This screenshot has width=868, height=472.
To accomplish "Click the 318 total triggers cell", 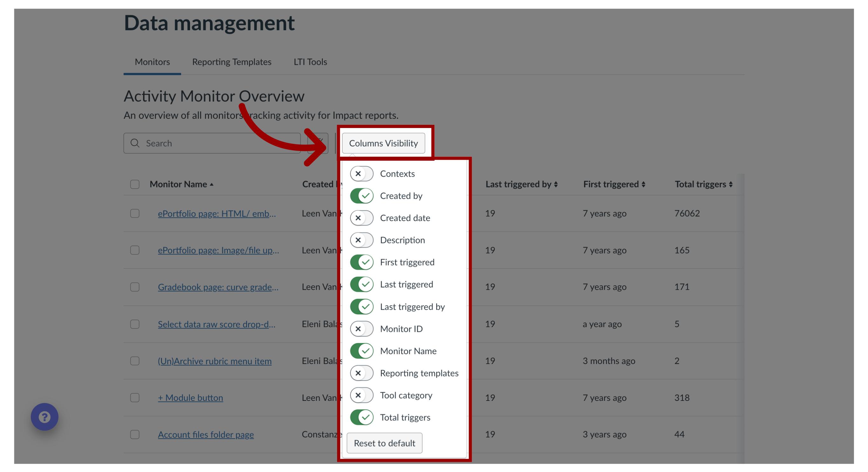I will point(682,398).
